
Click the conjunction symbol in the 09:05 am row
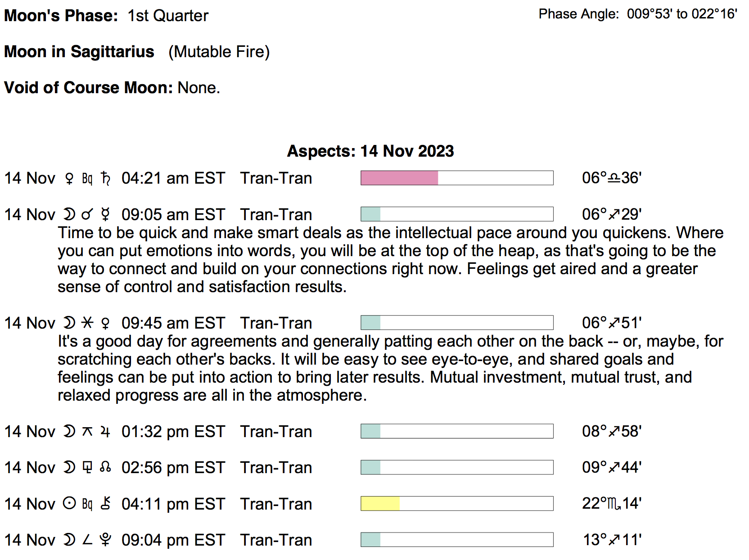pos(87,215)
